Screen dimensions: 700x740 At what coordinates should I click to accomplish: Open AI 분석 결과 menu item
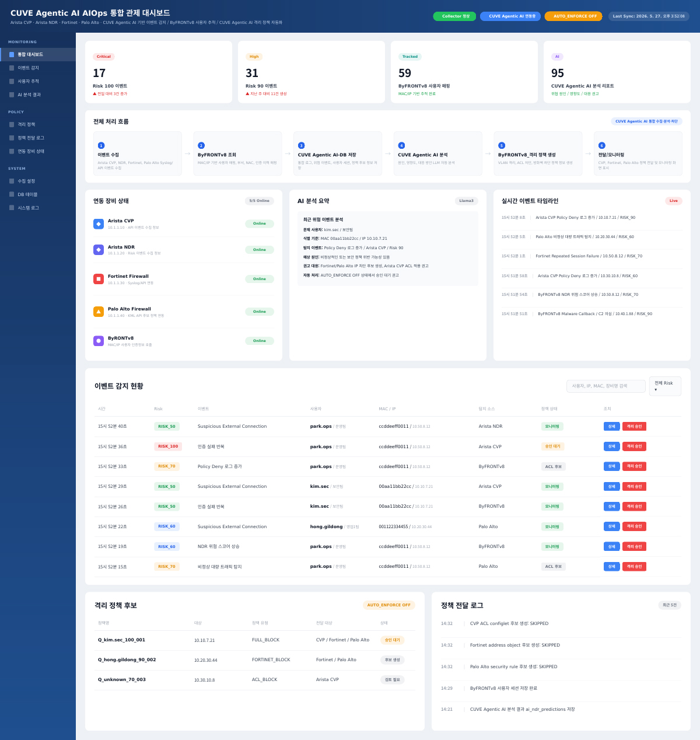38,95
